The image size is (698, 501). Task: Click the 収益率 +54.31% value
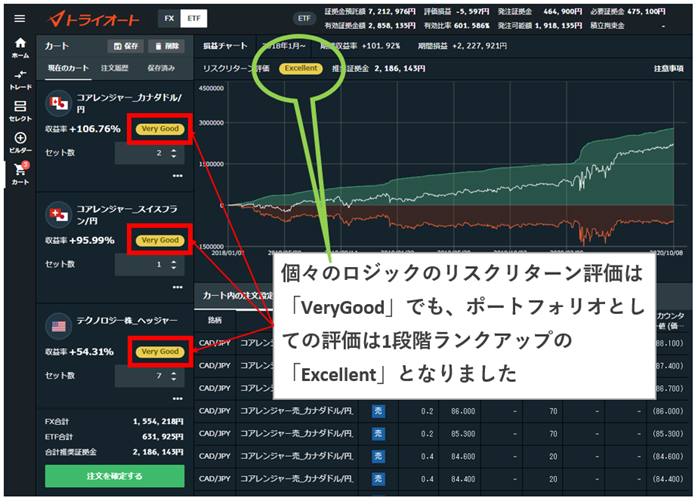coord(91,351)
